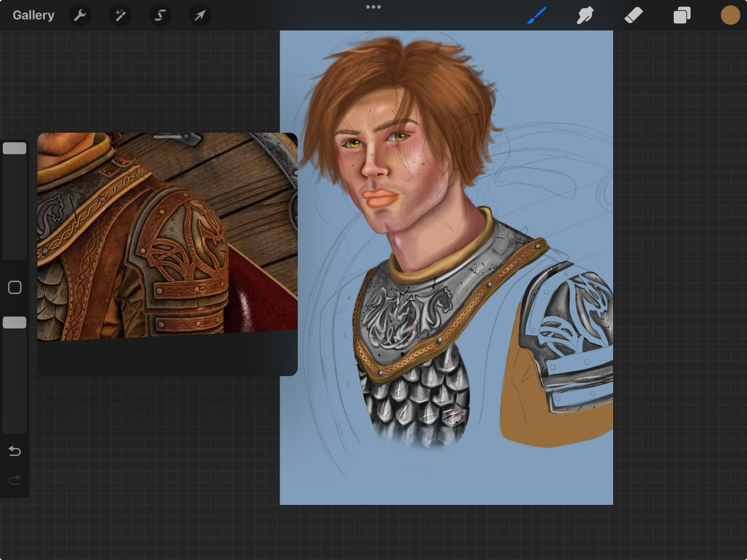This screenshot has width=747, height=560.
Task: Open the active color picker swatch
Action: [730, 15]
